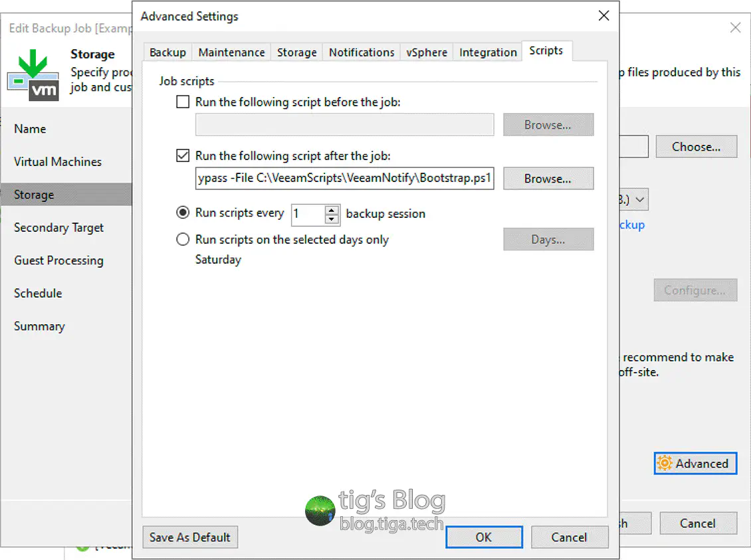
Task: Disable running the script after the job
Action: coord(183,155)
